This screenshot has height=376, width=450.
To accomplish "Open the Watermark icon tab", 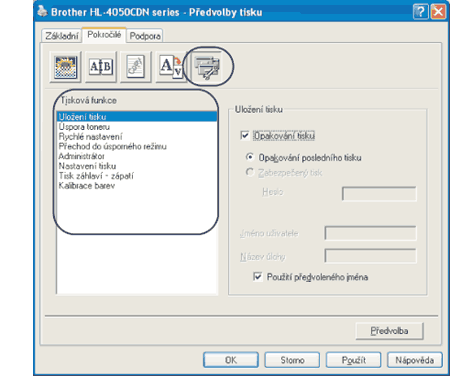I will [x=136, y=67].
